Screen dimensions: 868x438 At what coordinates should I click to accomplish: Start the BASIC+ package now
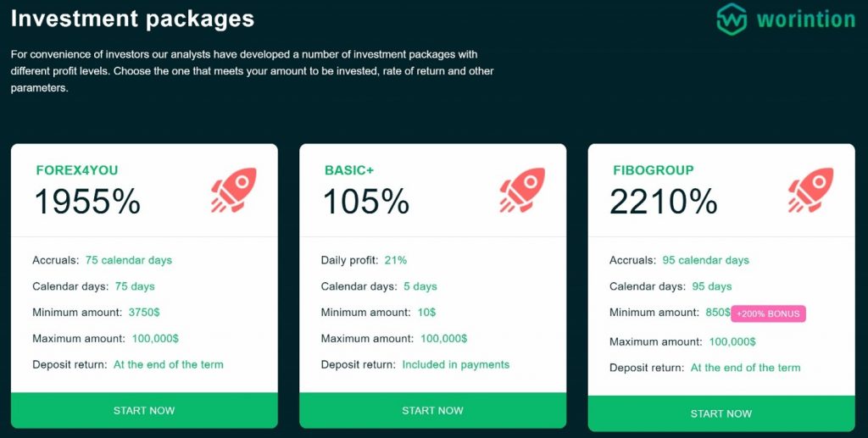[433, 410]
